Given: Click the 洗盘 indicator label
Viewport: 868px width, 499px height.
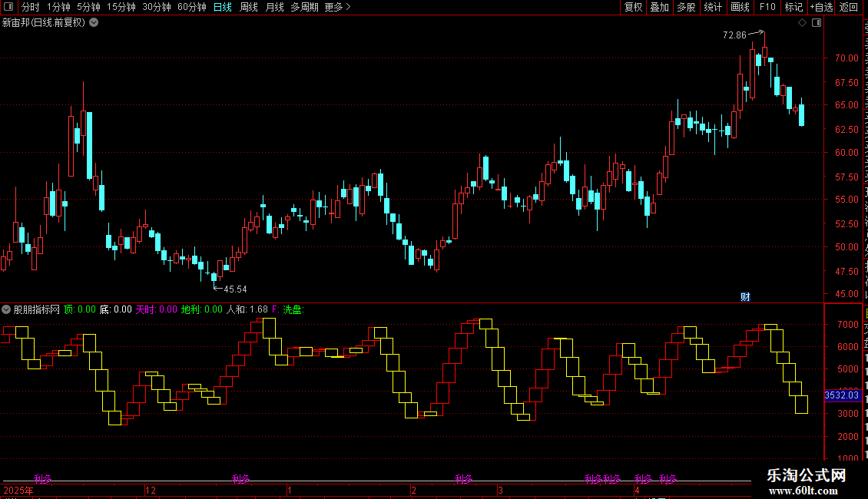Looking at the screenshot, I should click(293, 310).
